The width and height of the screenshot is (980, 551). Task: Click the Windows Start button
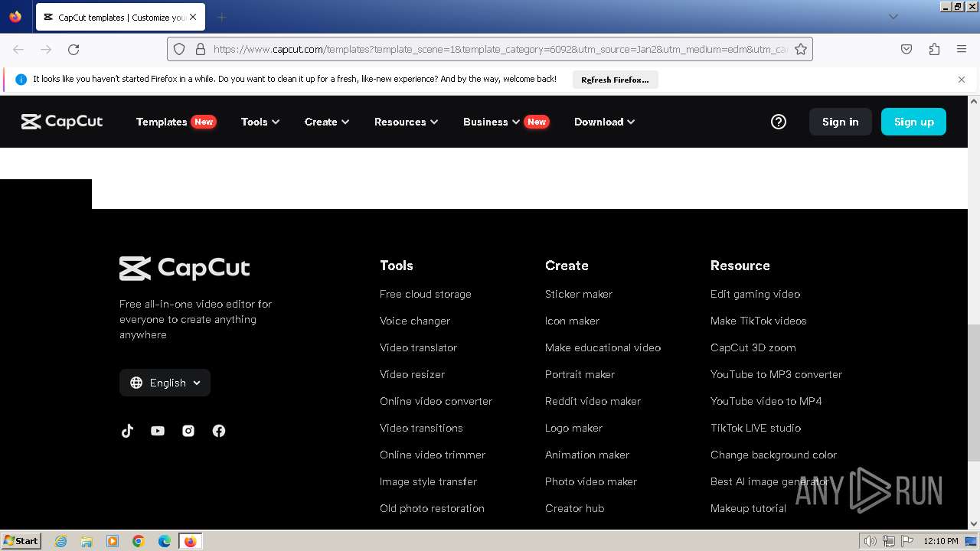[21, 541]
